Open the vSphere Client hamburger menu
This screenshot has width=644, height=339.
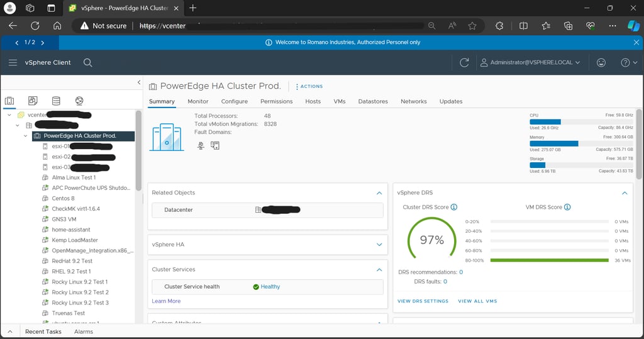pos(13,62)
